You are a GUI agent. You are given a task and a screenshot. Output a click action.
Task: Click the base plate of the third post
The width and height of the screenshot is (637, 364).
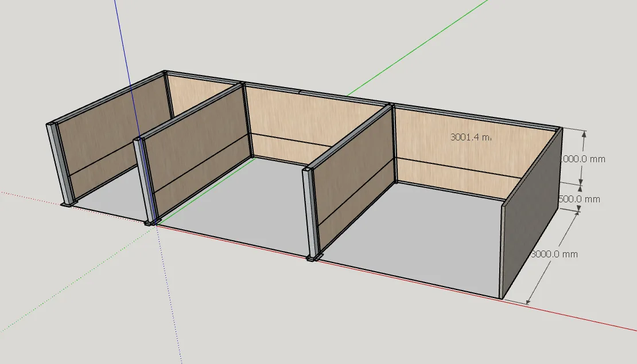pos(314,259)
